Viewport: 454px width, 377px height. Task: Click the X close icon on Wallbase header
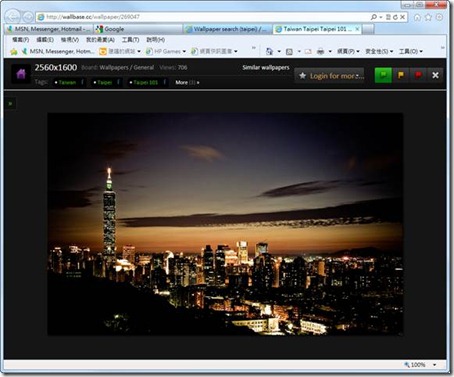435,75
